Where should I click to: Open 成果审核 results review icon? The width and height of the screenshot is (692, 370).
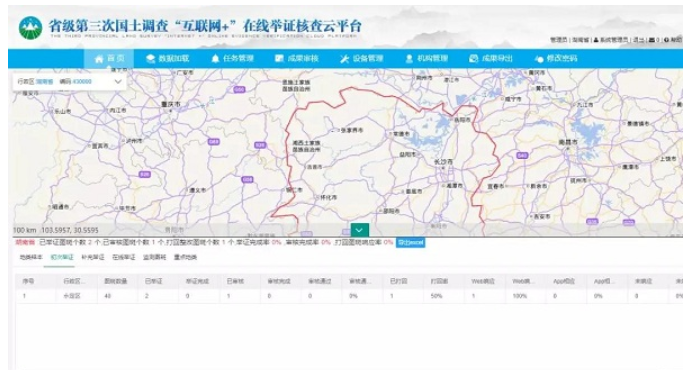(x=279, y=58)
